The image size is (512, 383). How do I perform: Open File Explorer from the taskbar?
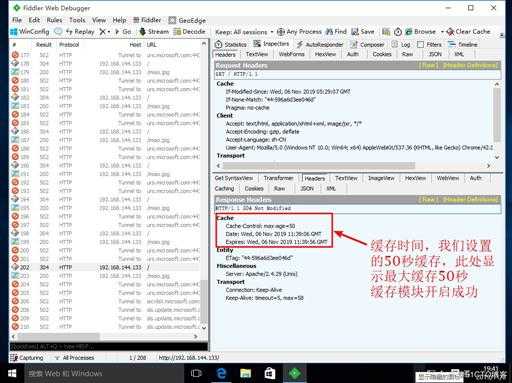[x=245, y=373]
